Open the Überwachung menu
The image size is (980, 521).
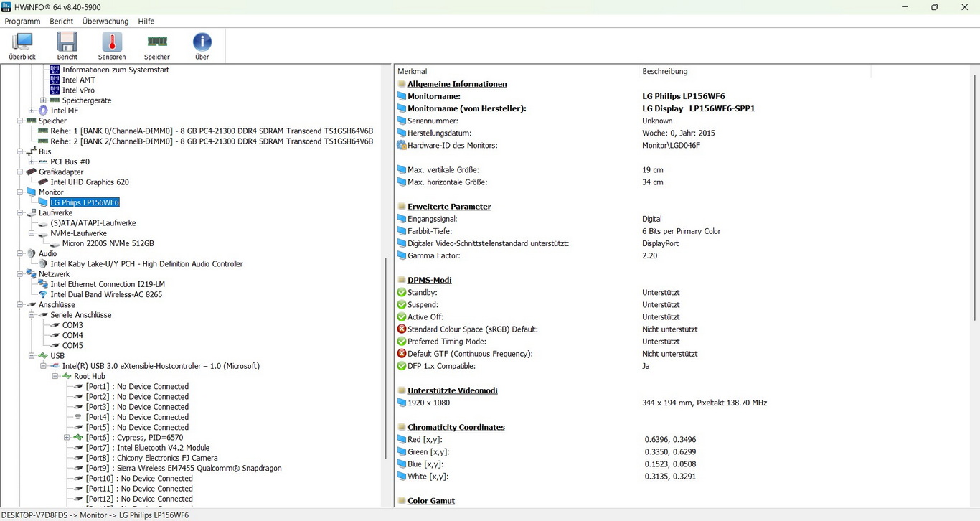tap(105, 22)
